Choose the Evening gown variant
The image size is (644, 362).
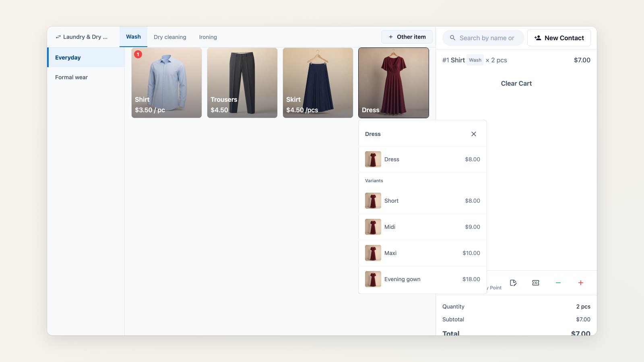click(x=423, y=279)
